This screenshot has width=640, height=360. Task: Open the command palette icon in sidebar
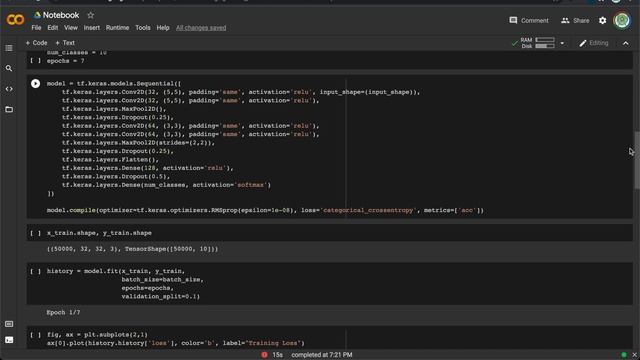pyautogui.click(x=9, y=324)
